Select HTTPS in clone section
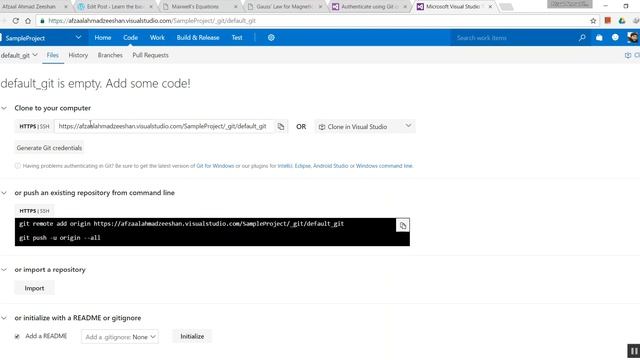The height and width of the screenshot is (360, 640). [28, 127]
